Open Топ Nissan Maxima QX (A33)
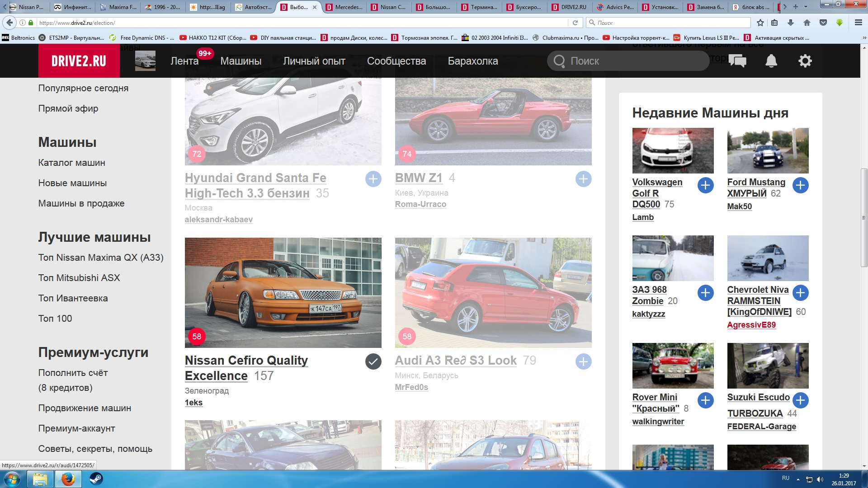Image resolution: width=868 pixels, height=488 pixels. (x=101, y=258)
